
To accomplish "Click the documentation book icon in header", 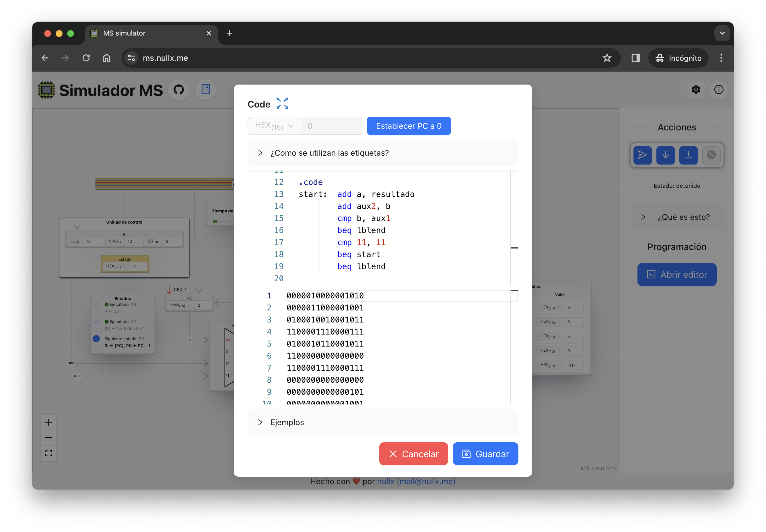I will 205,90.
